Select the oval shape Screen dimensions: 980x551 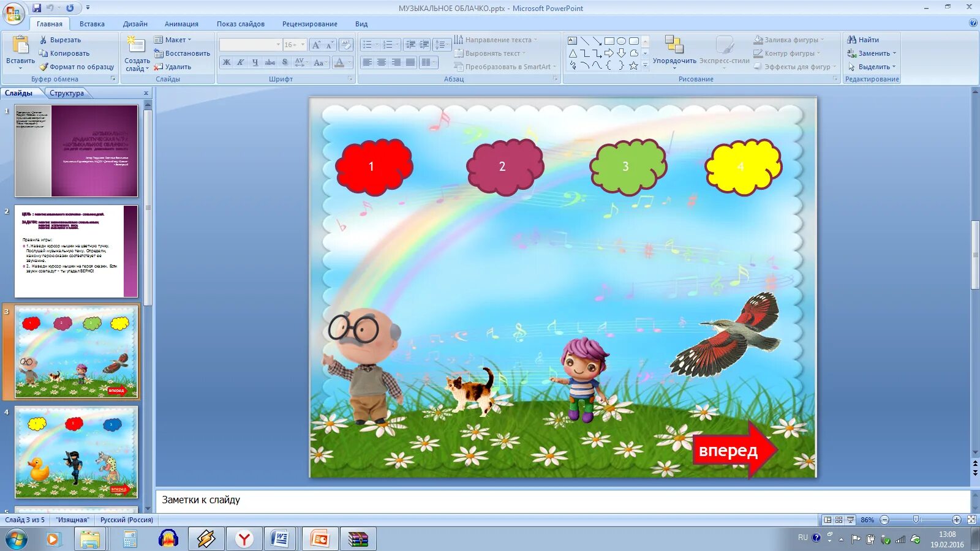621,41
